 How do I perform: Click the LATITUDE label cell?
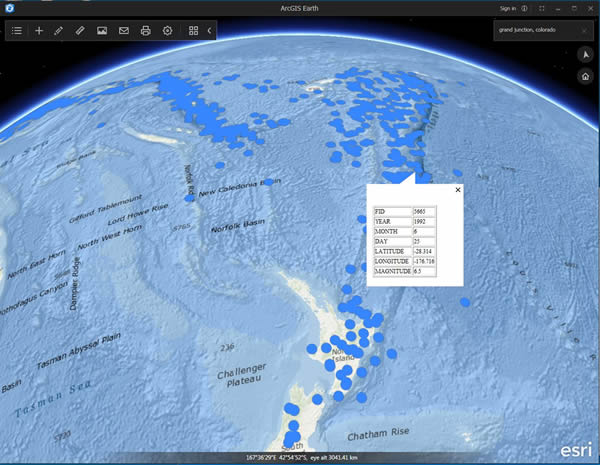coord(393,251)
